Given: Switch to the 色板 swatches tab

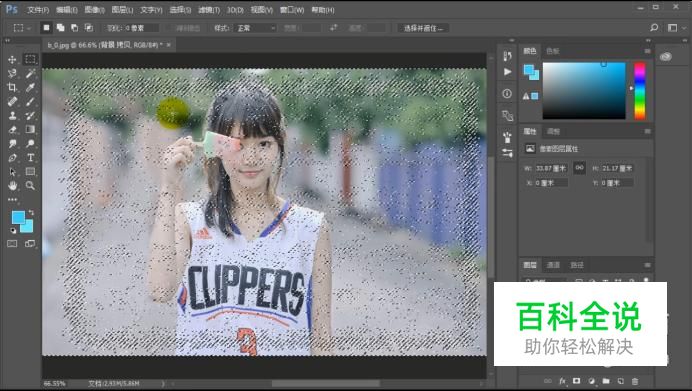Looking at the screenshot, I should tap(553, 51).
